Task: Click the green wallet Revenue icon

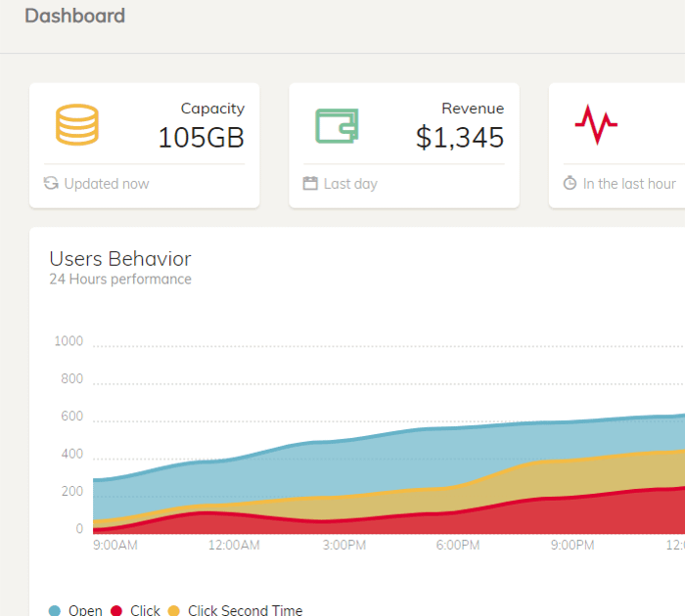Action: tap(337, 126)
